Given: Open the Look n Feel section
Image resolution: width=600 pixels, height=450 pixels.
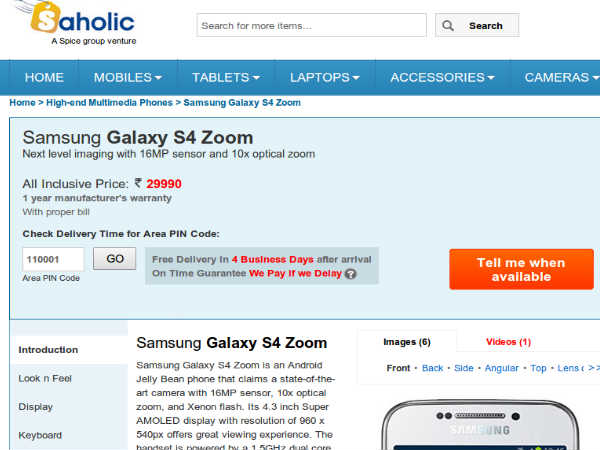Looking at the screenshot, I should [x=45, y=378].
